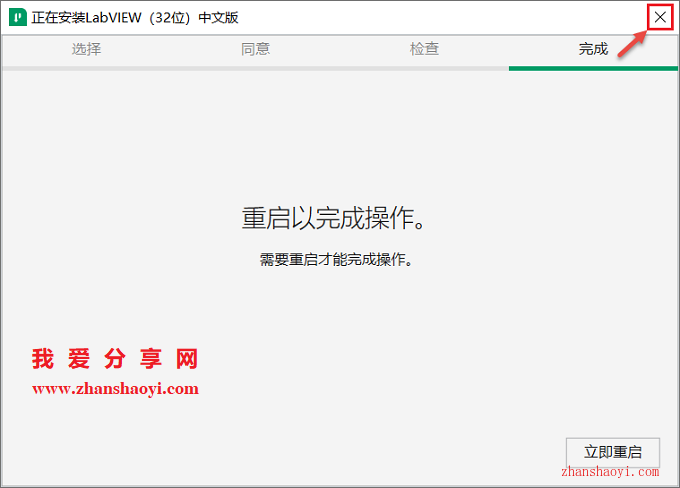The width and height of the screenshot is (680, 488).
Task: Click the heading 重启以完成操作。
Action: click(x=333, y=218)
